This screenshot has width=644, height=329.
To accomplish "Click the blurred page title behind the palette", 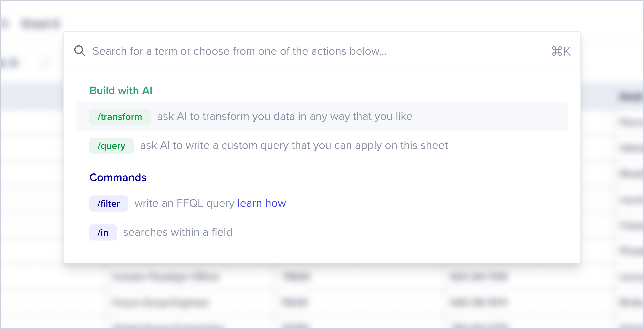I will [x=41, y=24].
